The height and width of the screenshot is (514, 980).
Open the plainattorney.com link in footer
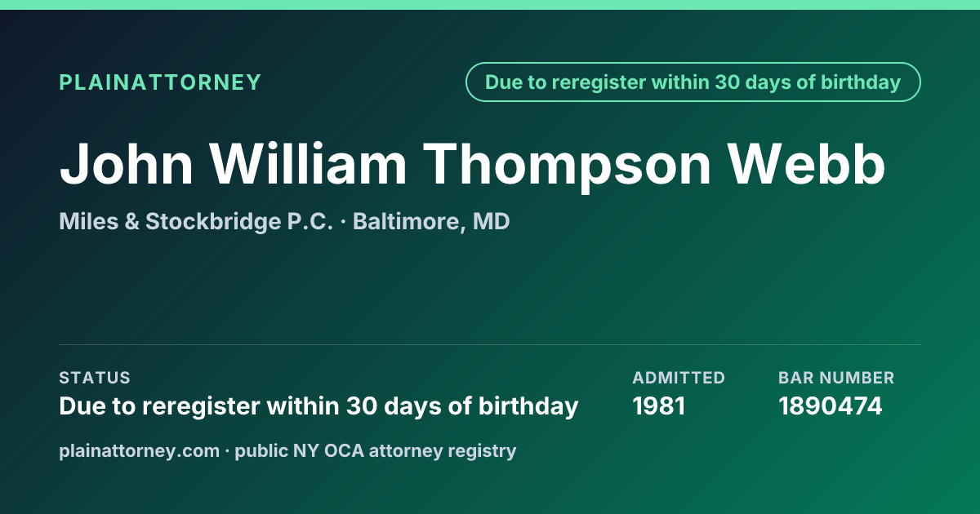pyautogui.click(x=139, y=450)
